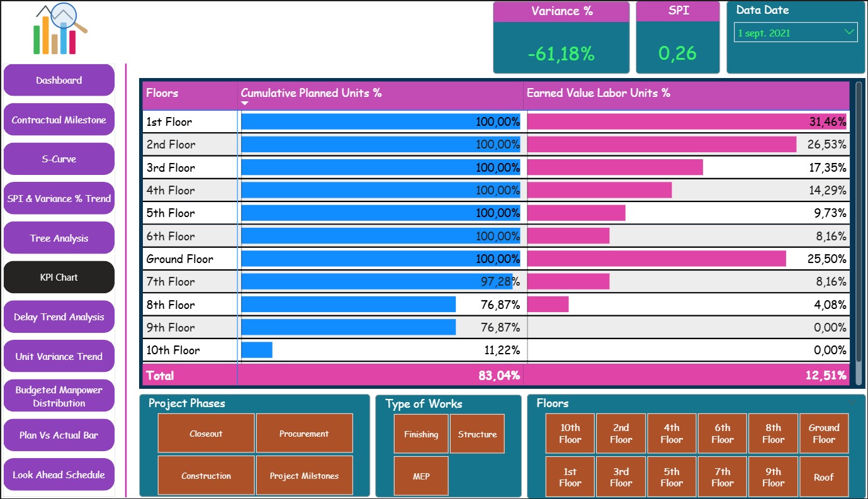
Task: Select the 10th Floor slicer tile
Action: (570, 434)
